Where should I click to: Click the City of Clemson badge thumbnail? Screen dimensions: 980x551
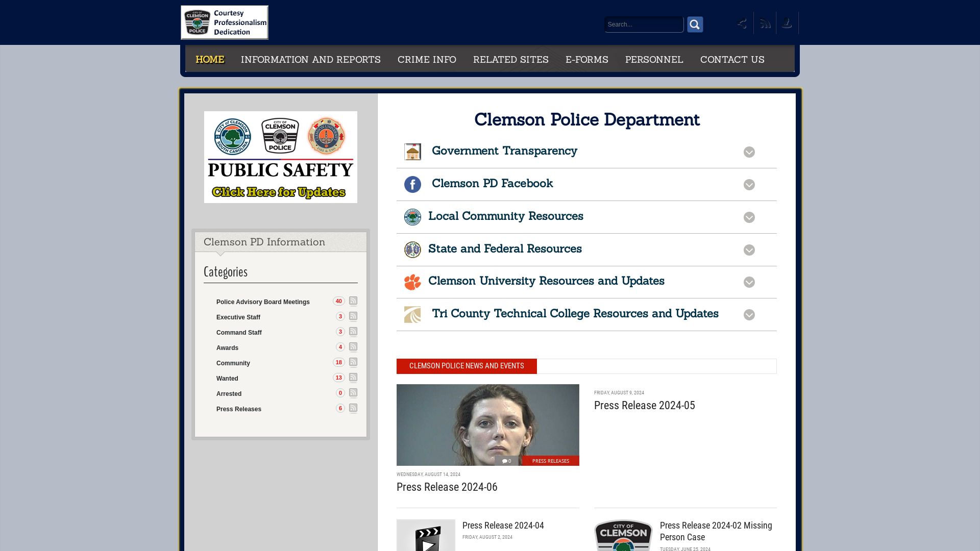click(623, 535)
